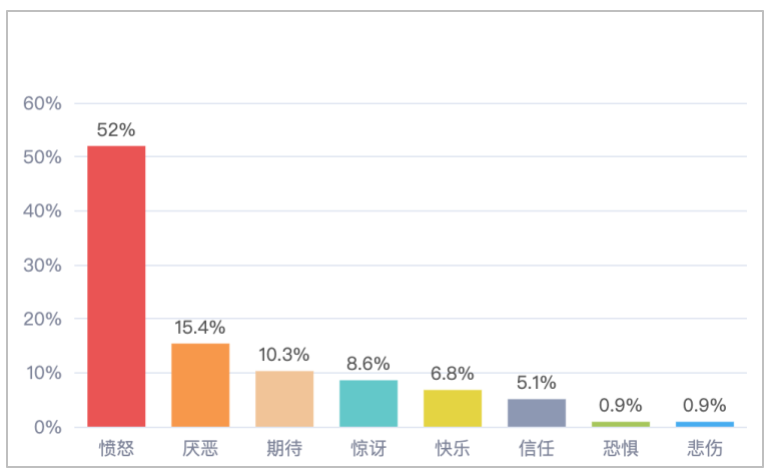772x476 pixels.
Task: Select the 10.3% data label
Action: coord(284,355)
